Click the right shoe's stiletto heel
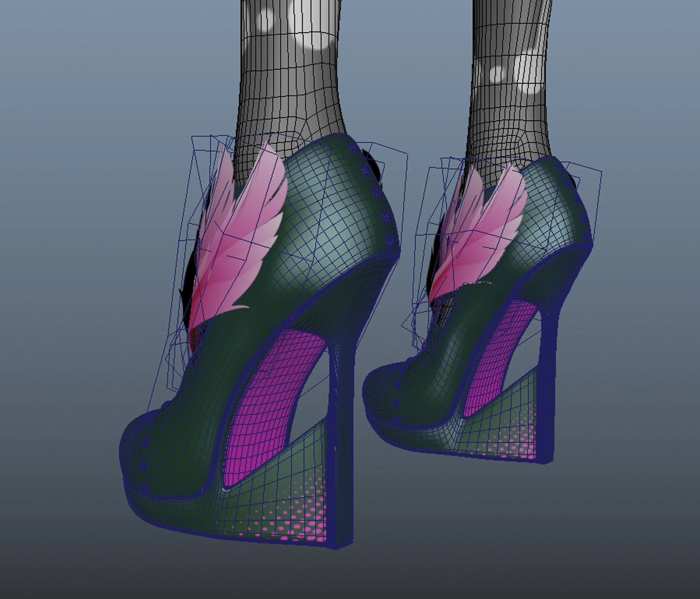 [548, 382]
